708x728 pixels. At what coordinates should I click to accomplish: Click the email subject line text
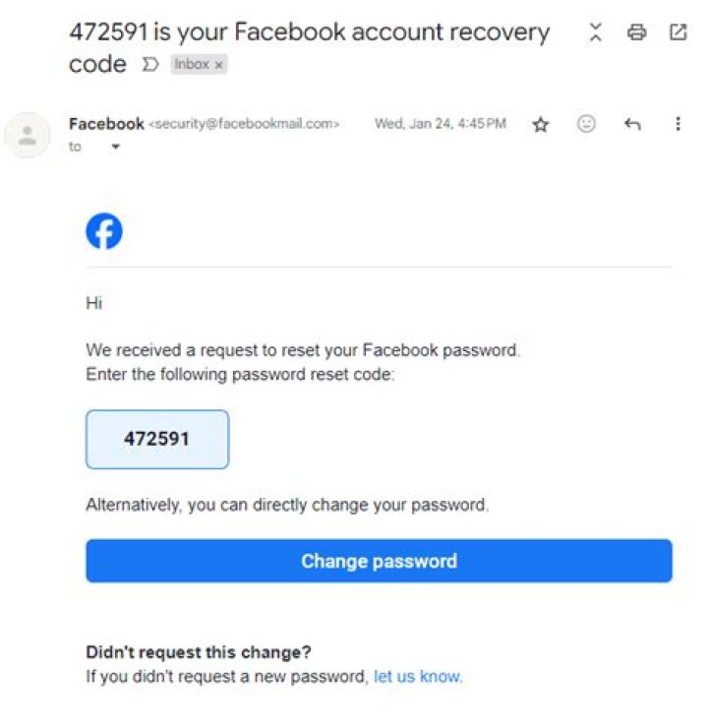309,32
